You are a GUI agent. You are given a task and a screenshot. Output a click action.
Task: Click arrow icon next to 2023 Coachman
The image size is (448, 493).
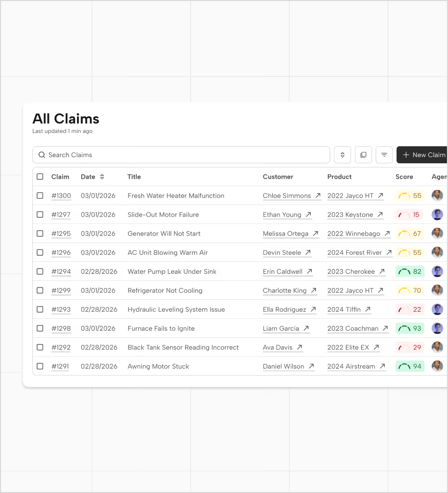[385, 328]
